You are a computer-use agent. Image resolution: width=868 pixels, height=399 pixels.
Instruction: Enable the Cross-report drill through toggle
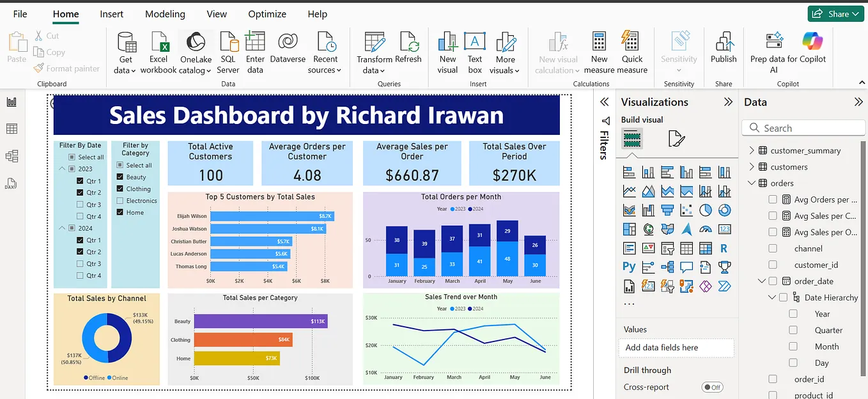[711, 386]
